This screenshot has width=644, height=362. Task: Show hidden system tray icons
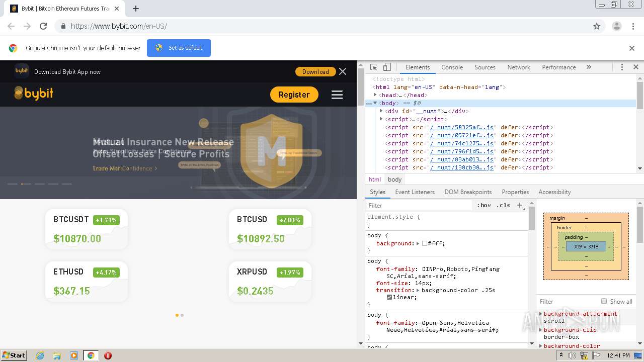[x=561, y=355]
